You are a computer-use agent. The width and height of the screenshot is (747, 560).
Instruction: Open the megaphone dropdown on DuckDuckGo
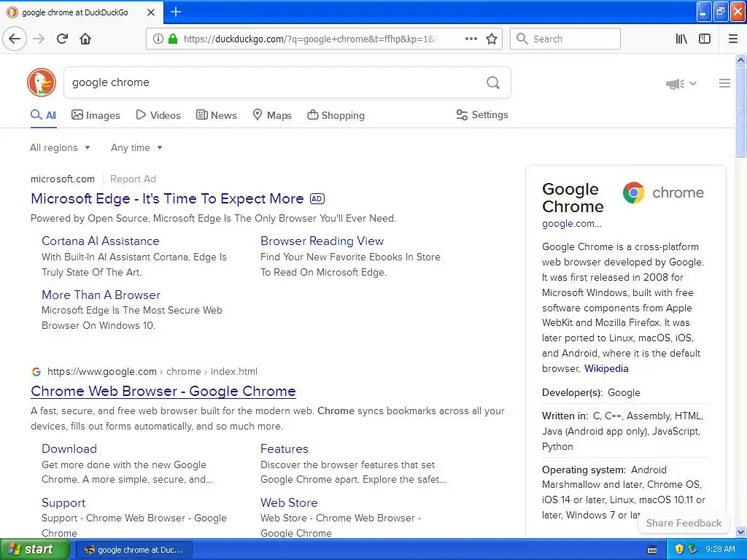pos(681,84)
